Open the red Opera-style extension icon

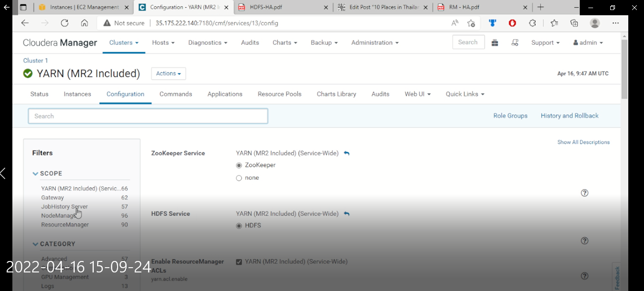tap(513, 23)
